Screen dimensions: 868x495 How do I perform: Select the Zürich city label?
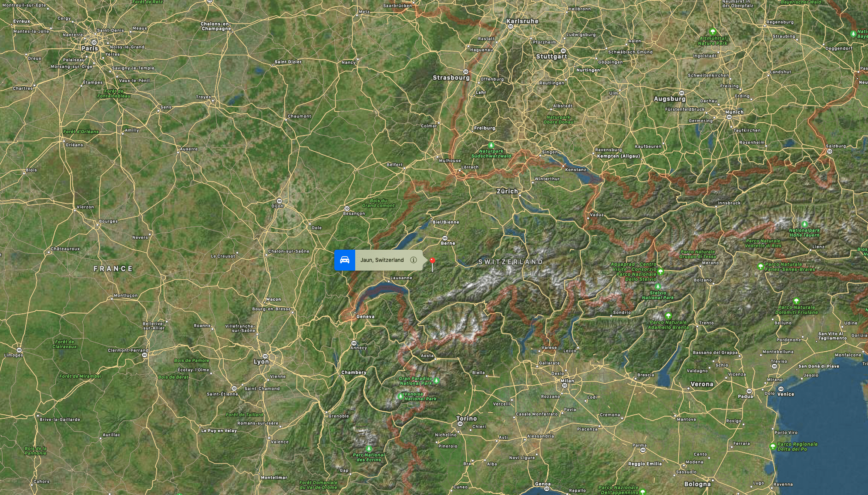pyautogui.click(x=508, y=191)
